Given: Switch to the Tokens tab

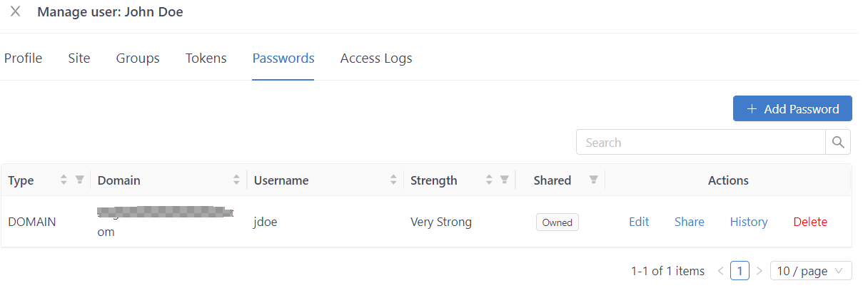Looking at the screenshot, I should (206, 58).
